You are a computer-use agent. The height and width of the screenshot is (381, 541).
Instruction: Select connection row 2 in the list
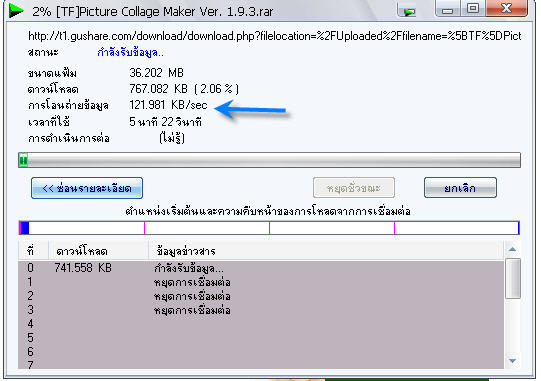click(261, 296)
